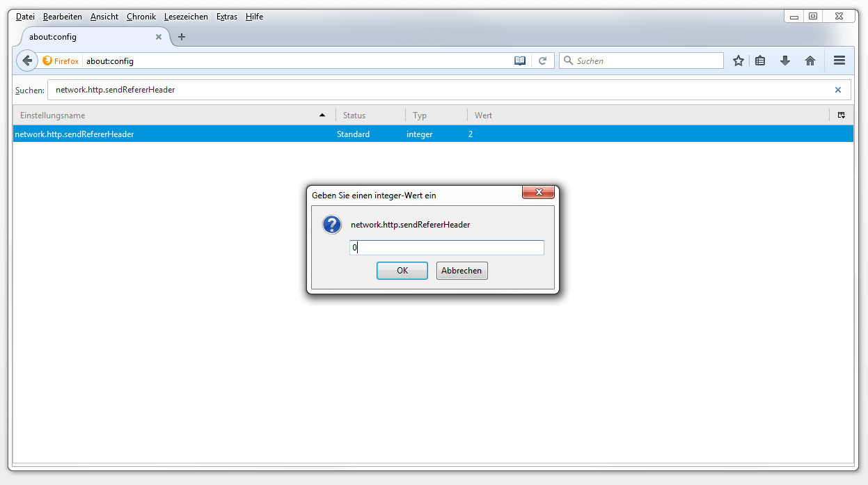Screen dimensions: 868x485
Task: Close the about:config tab
Action: 159,37
